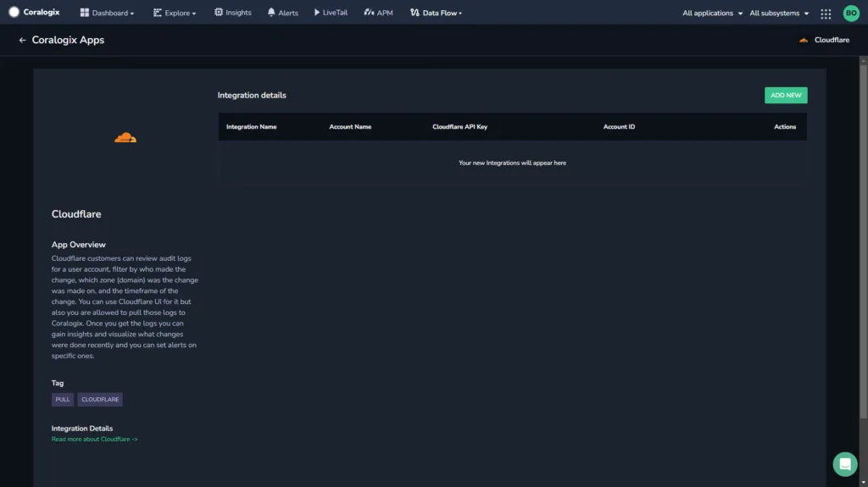Expand the Dashboard dropdown menu
The width and height of the screenshot is (868, 487).
coord(108,13)
